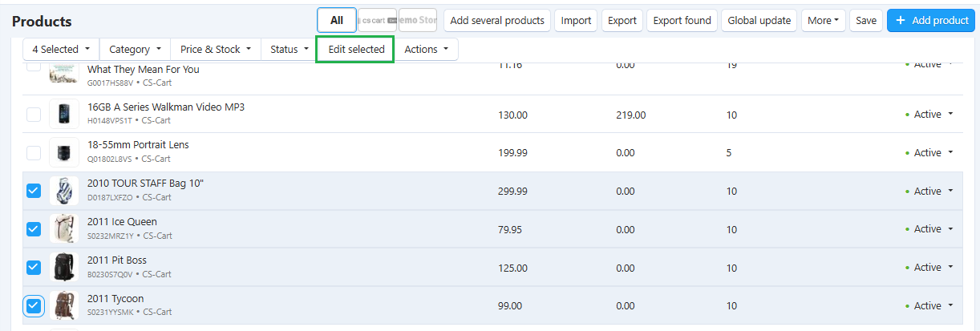This screenshot has height=331, width=980.
Task: Tick the 16GB A Series Walkman checkbox
Action: coord(34,115)
